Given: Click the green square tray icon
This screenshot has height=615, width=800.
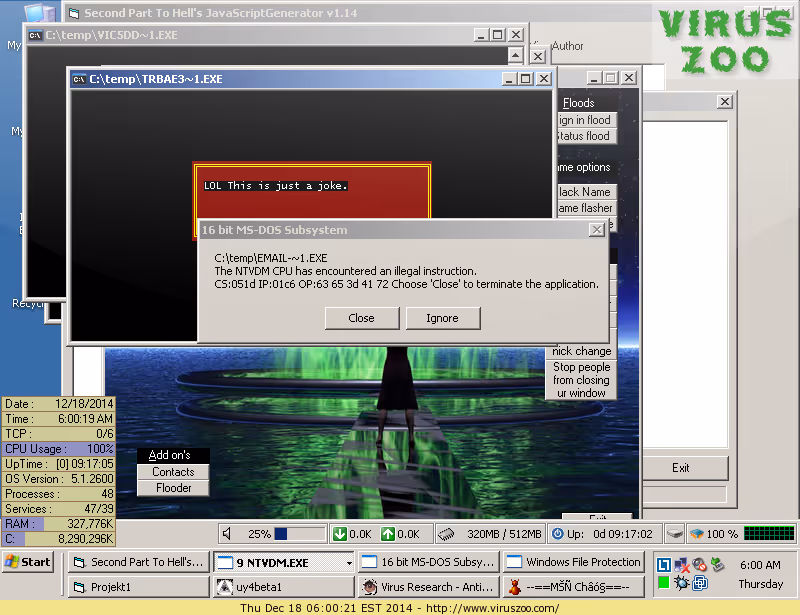Looking at the screenshot, I should point(664,582).
